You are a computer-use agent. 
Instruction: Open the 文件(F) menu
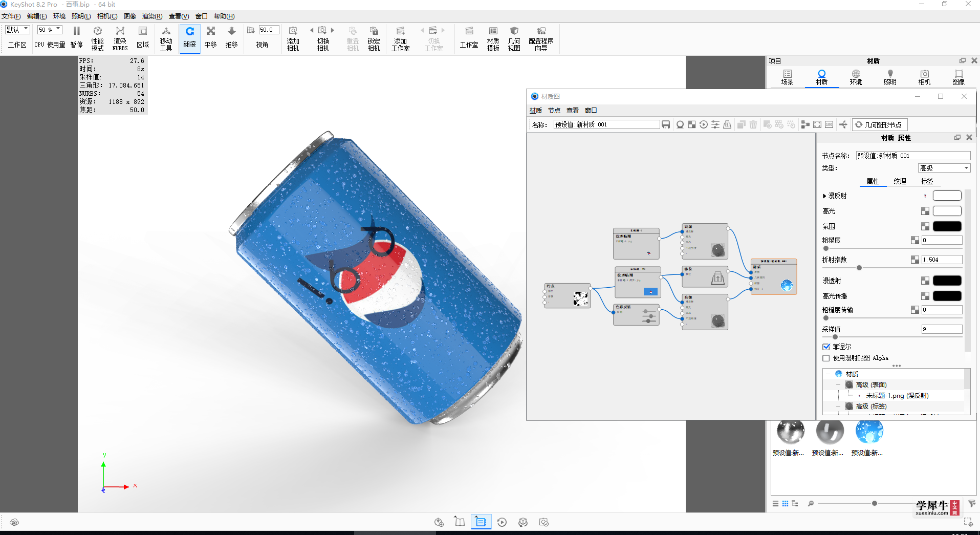click(11, 16)
